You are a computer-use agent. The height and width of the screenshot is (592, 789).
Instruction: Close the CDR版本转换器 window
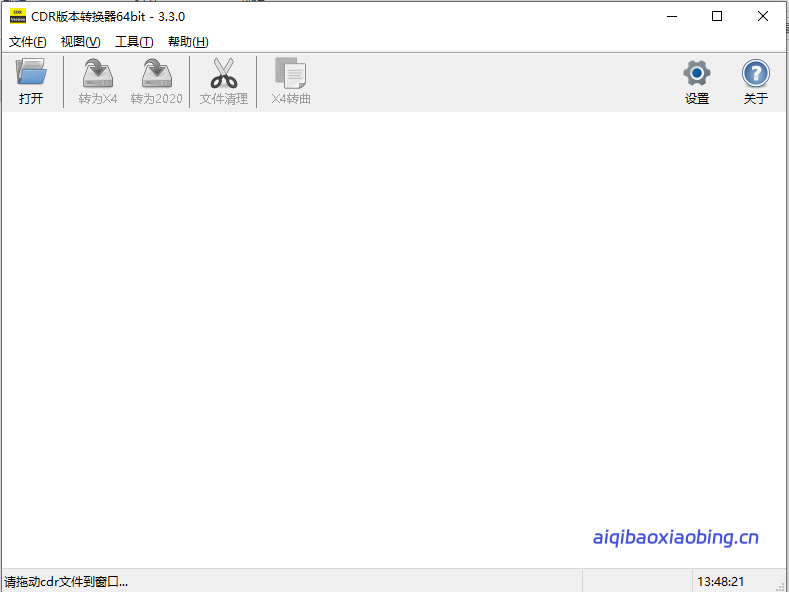(x=763, y=16)
